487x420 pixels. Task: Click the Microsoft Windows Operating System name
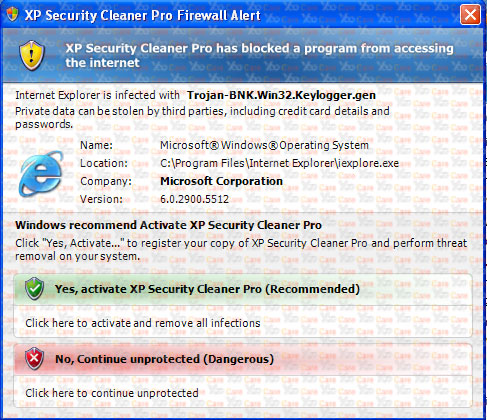click(x=264, y=145)
